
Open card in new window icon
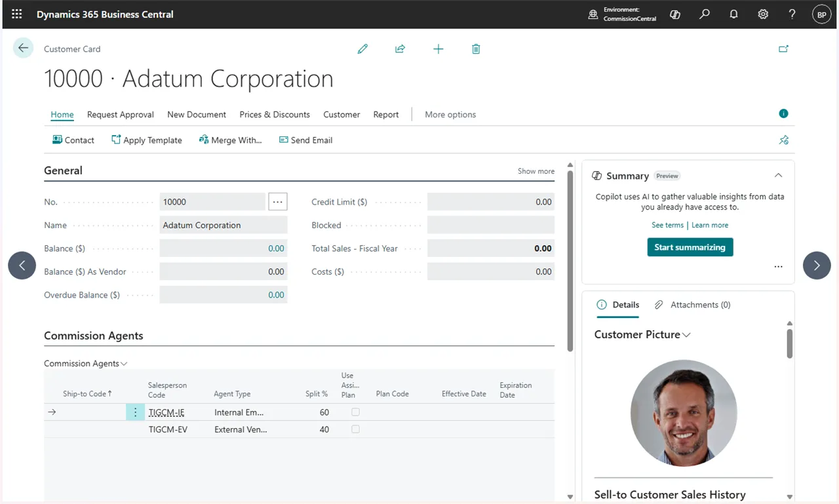783,48
